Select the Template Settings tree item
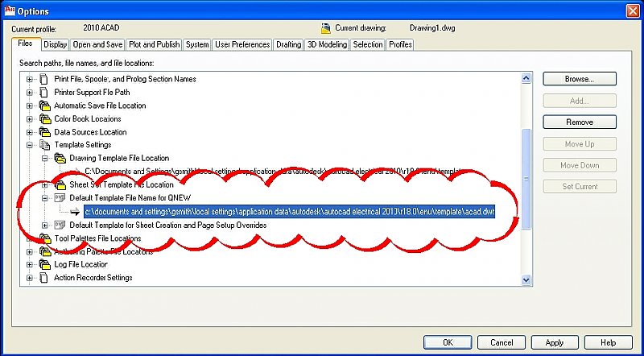 pos(83,145)
